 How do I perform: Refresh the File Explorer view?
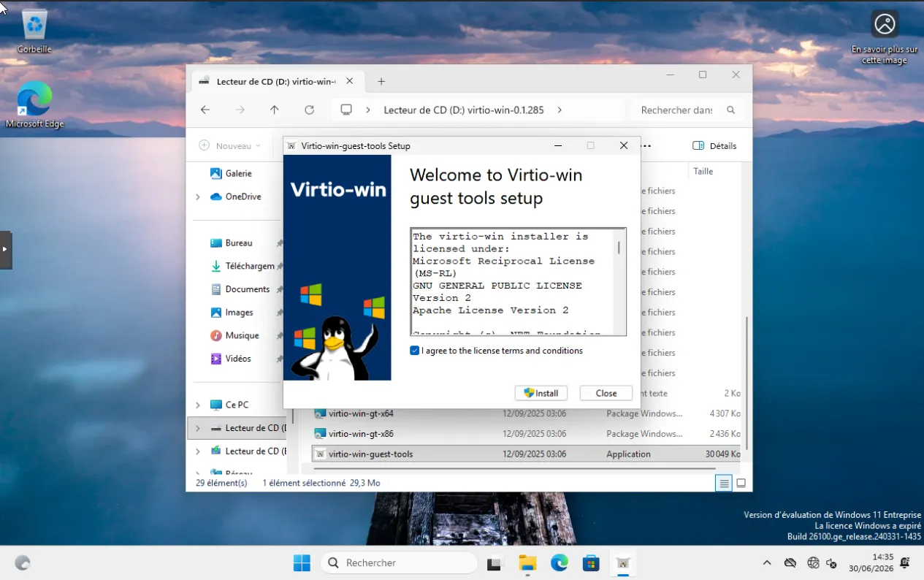[310, 110]
